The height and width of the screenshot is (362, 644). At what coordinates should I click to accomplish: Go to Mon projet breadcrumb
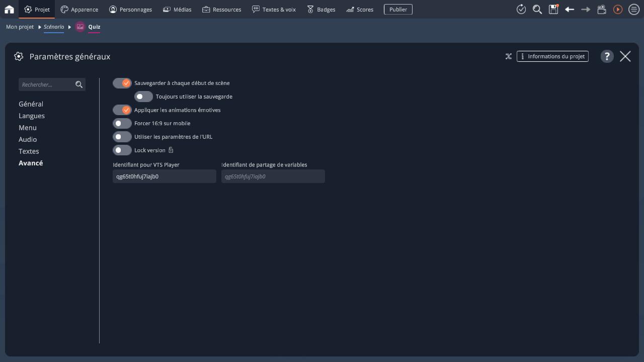[x=20, y=27]
